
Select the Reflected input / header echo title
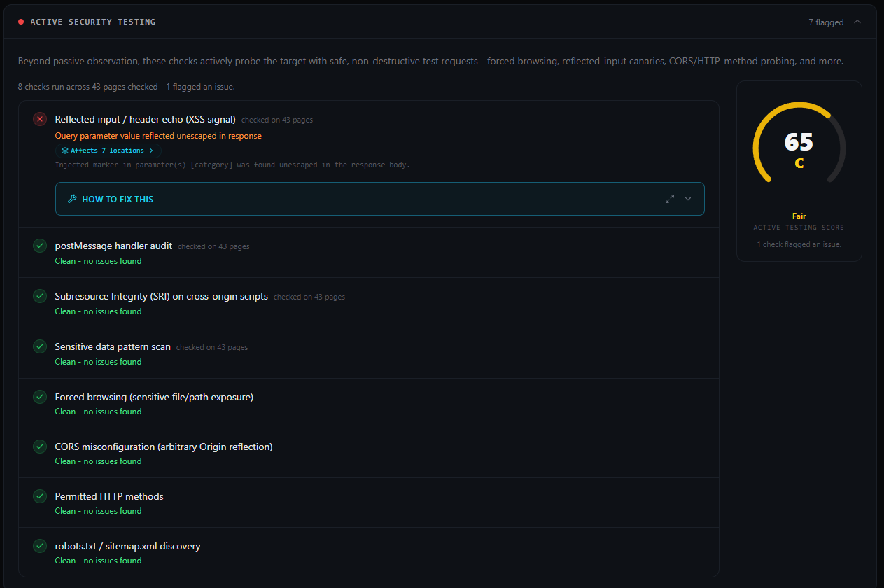(146, 119)
